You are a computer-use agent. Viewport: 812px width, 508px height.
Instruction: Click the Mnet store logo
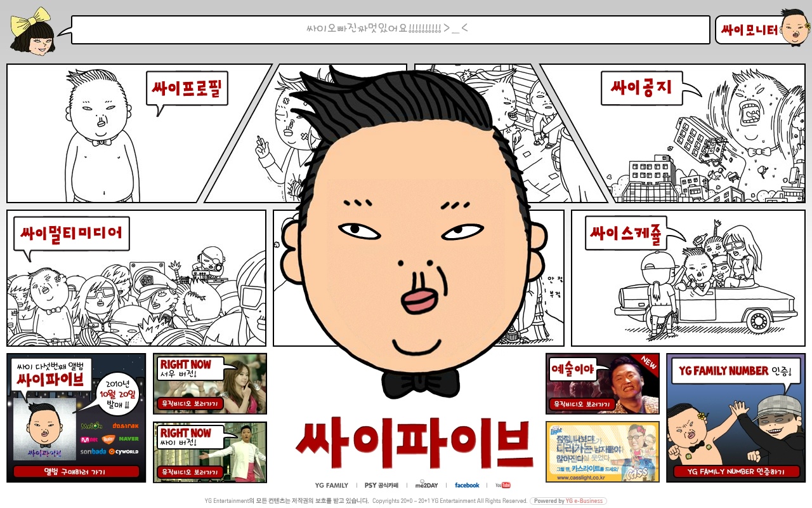(x=88, y=439)
